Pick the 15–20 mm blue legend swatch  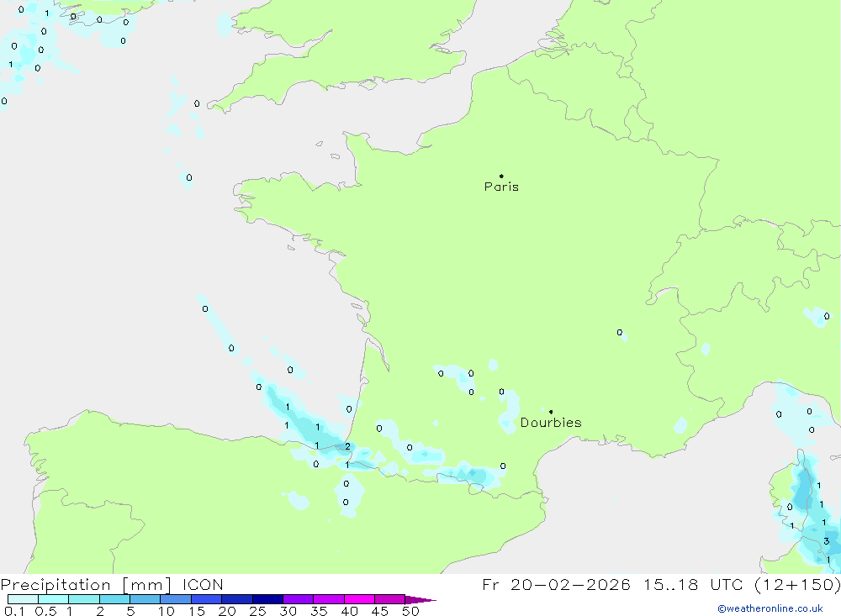(x=207, y=599)
